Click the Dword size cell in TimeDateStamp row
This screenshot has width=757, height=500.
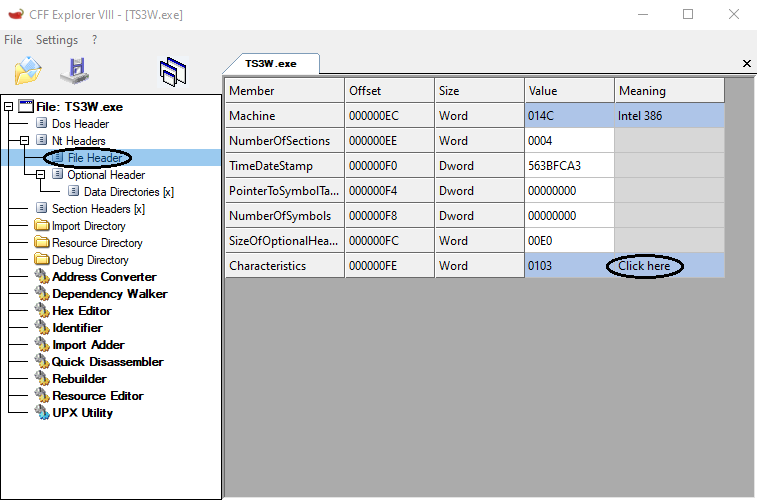pyautogui.click(x=479, y=166)
